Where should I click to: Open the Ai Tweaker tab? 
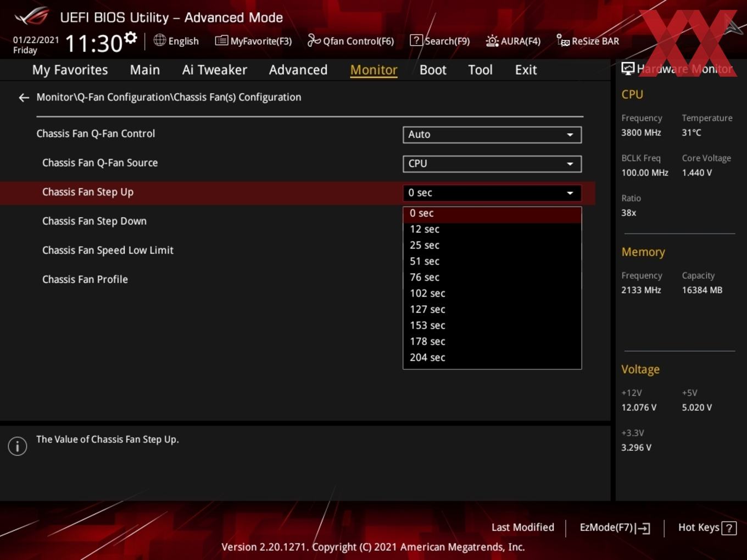pyautogui.click(x=215, y=70)
